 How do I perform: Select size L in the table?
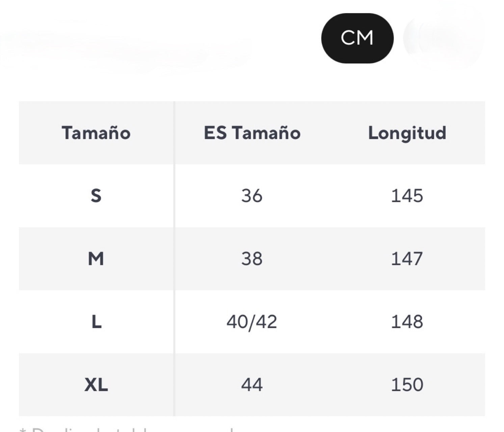point(96,322)
